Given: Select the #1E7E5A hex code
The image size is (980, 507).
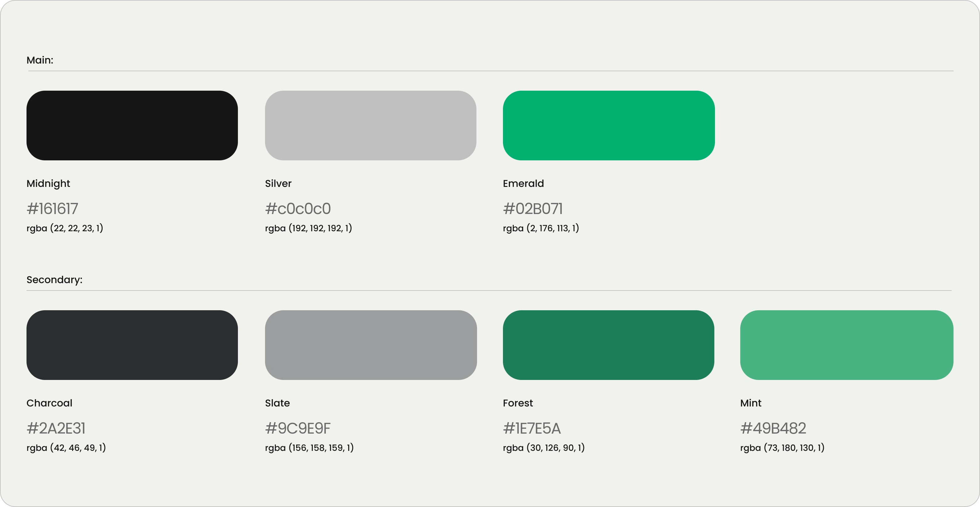Looking at the screenshot, I should click(x=532, y=428).
